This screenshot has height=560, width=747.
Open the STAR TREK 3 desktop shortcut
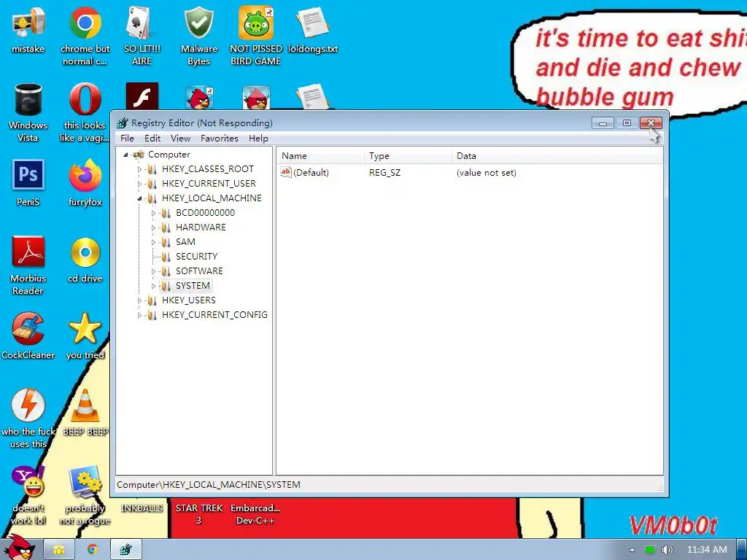click(x=198, y=514)
